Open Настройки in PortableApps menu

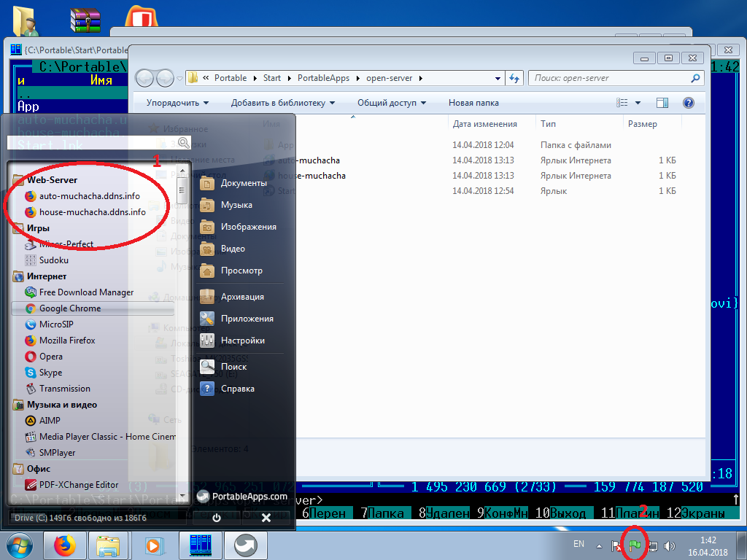[x=242, y=341]
